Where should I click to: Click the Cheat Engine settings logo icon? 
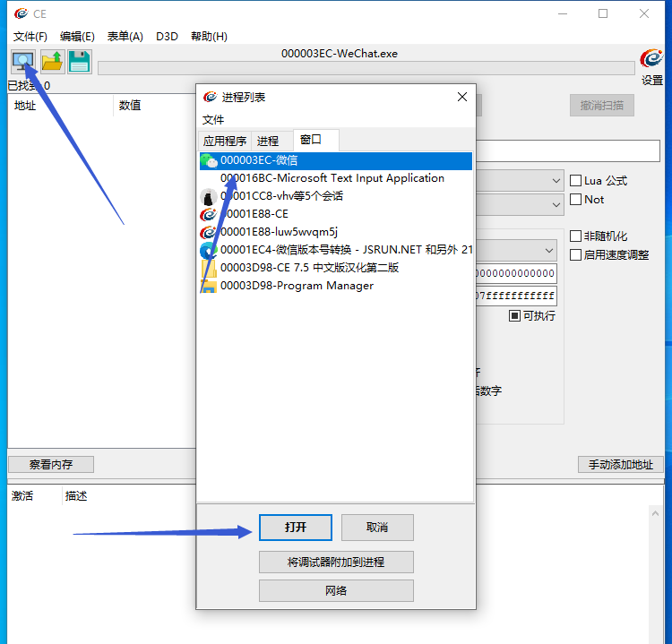651,60
